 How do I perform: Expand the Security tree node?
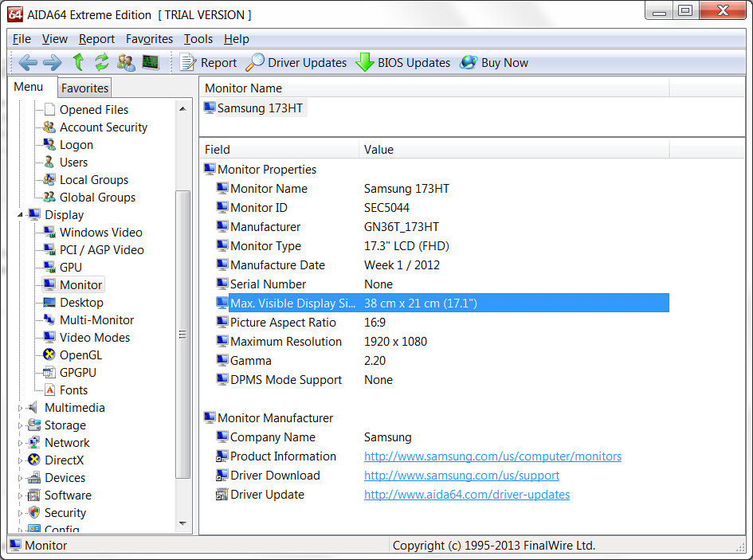(20, 513)
